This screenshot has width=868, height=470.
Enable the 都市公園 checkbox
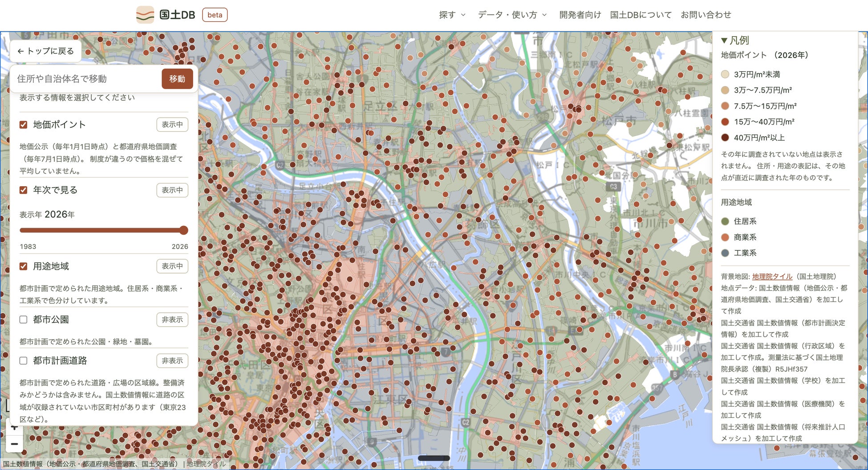point(24,319)
